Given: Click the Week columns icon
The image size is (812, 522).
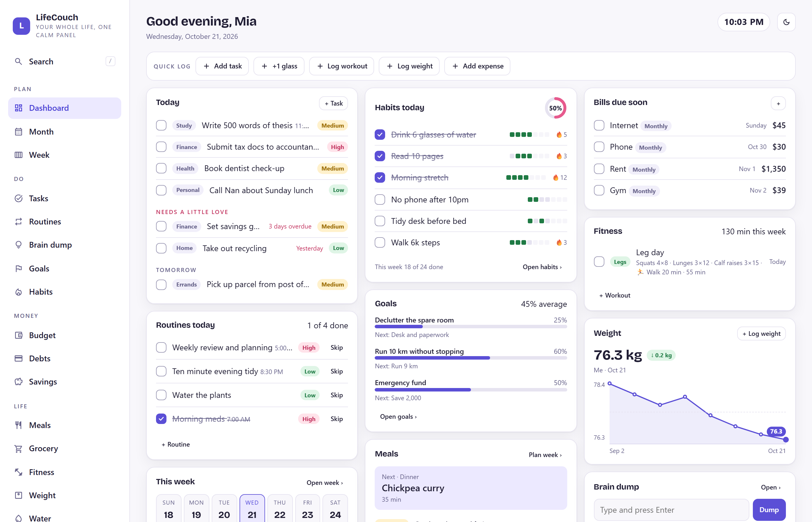Looking at the screenshot, I should [x=19, y=155].
